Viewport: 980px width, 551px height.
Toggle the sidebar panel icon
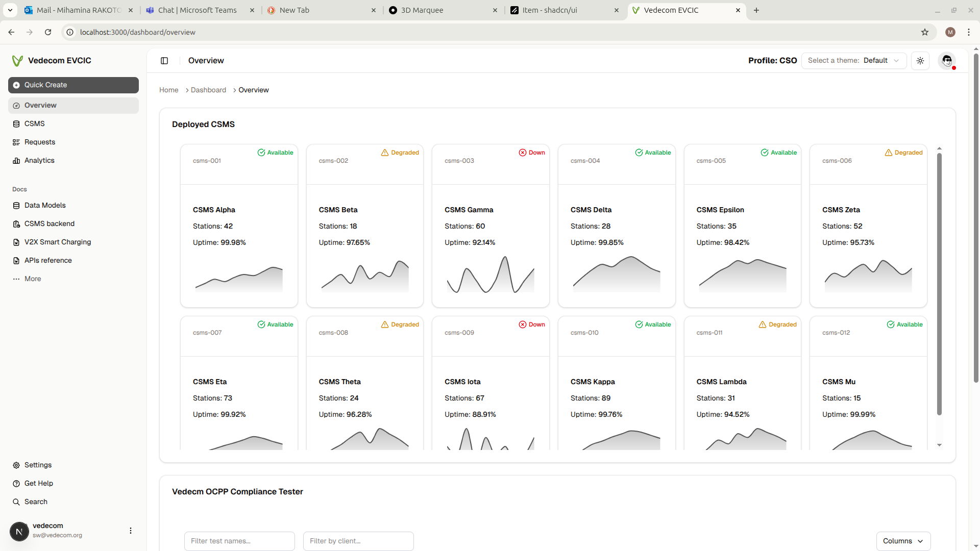tap(164, 61)
